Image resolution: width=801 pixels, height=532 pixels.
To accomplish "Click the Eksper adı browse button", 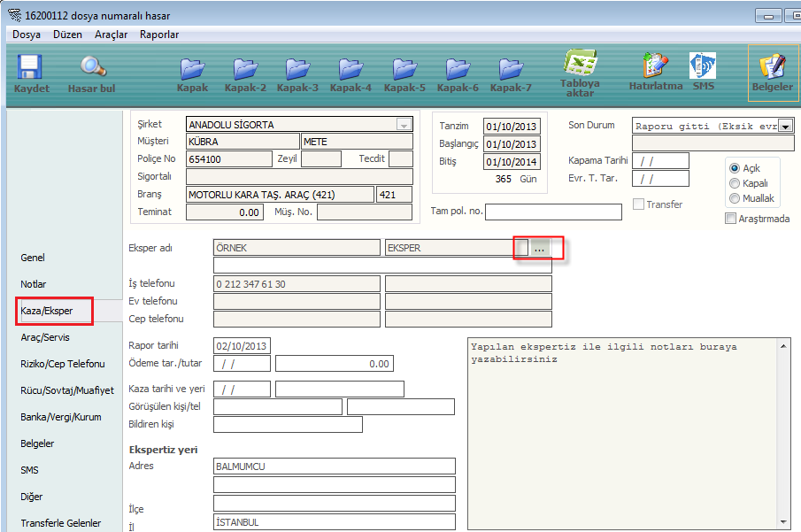I will 538,249.
